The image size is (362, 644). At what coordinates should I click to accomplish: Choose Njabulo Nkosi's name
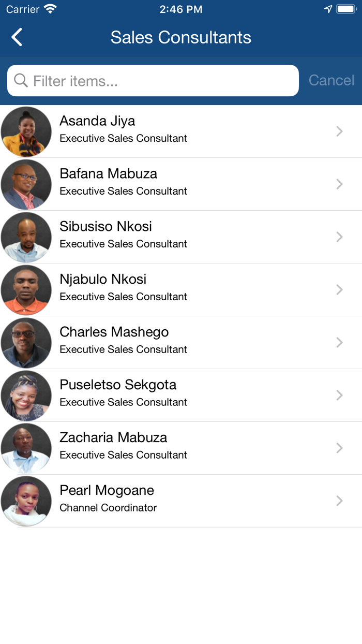pos(103,280)
